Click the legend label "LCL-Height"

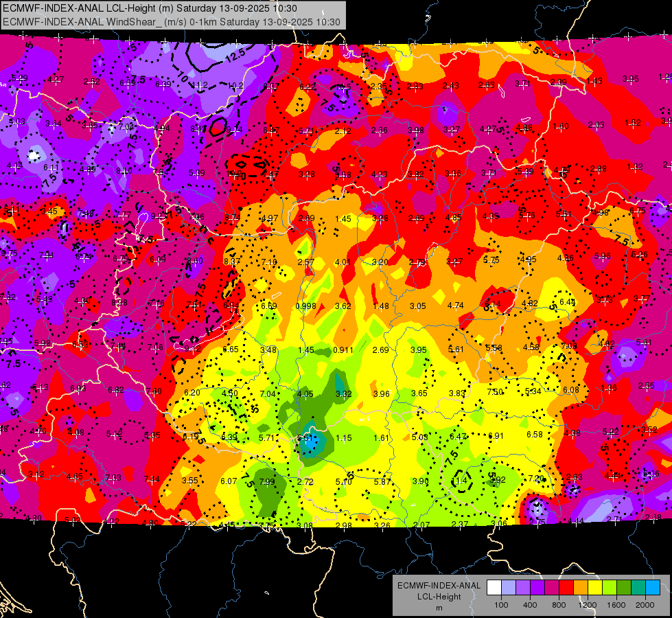pyautogui.click(x=439, y=597)
